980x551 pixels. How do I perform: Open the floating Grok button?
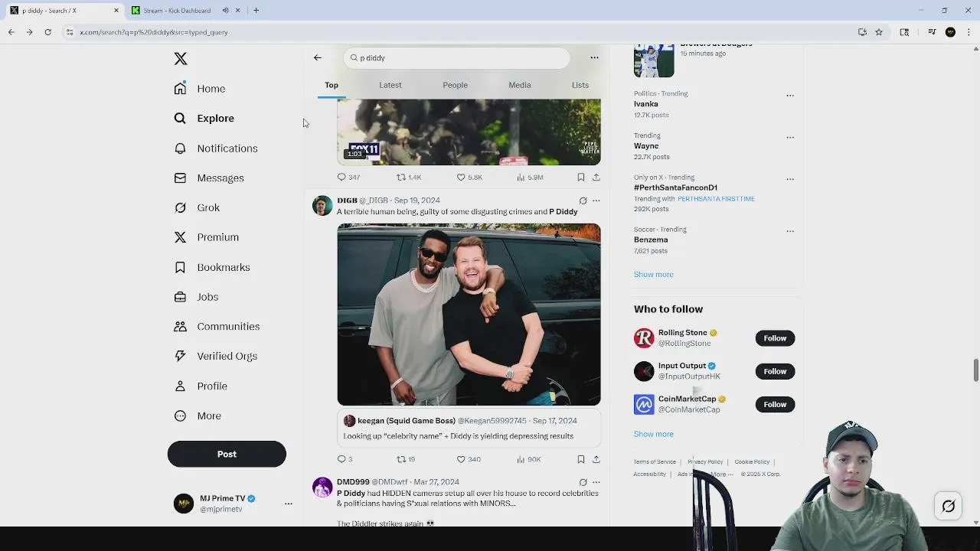pos(948,506)
